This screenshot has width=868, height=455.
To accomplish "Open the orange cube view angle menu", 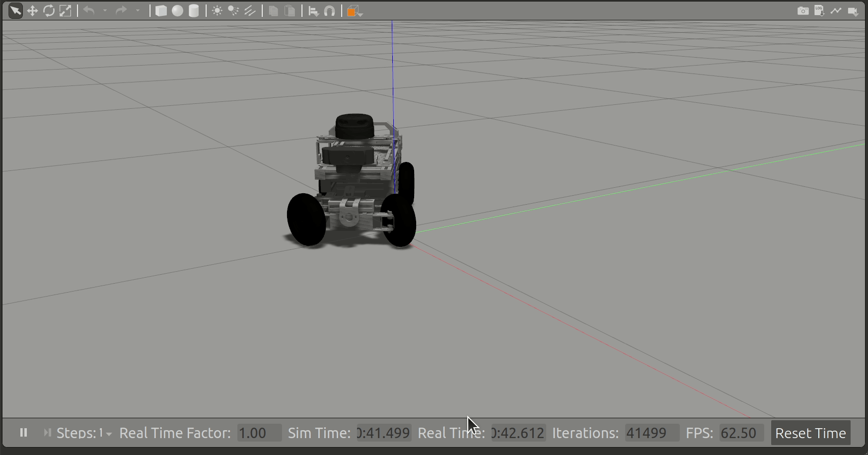I will click(355, 11).
